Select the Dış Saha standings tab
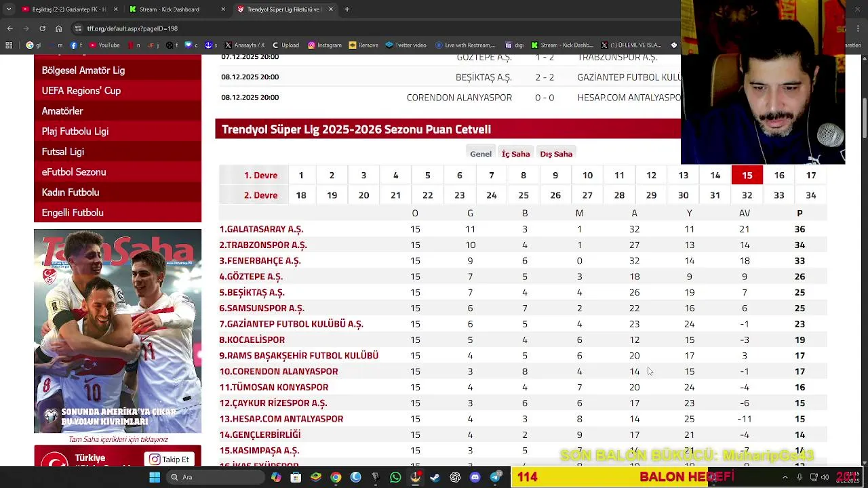 tap(556, 154)
